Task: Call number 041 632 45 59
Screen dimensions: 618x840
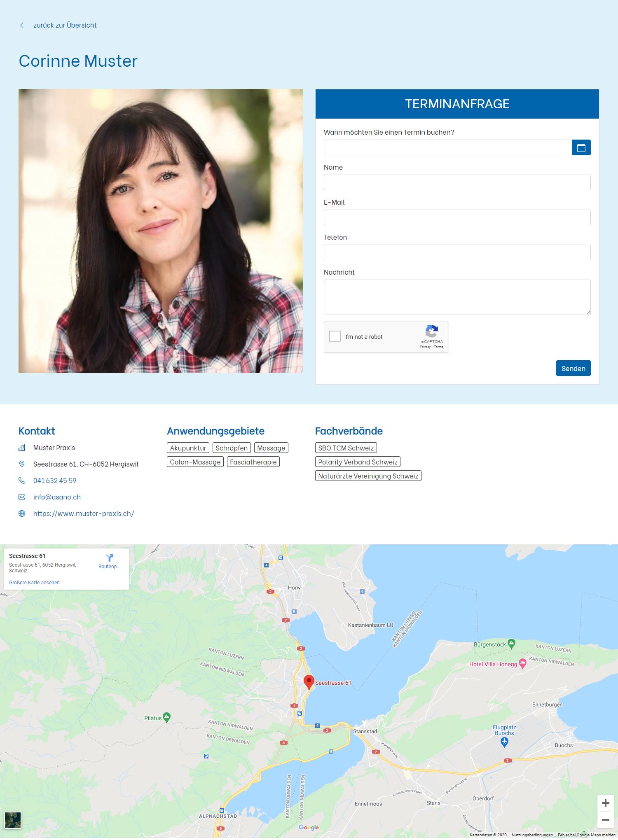Action: 55,481
